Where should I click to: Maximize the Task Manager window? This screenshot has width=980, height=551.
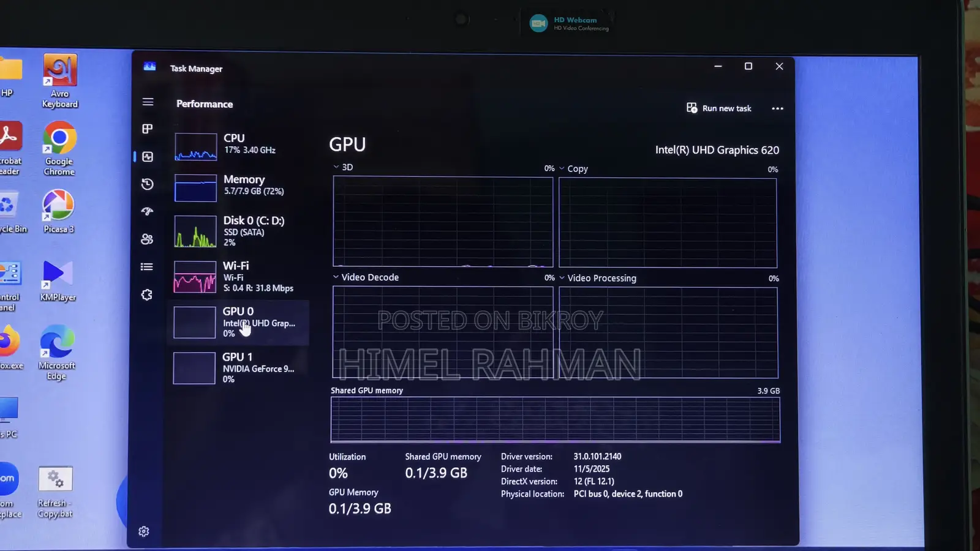tap(748, 66)
